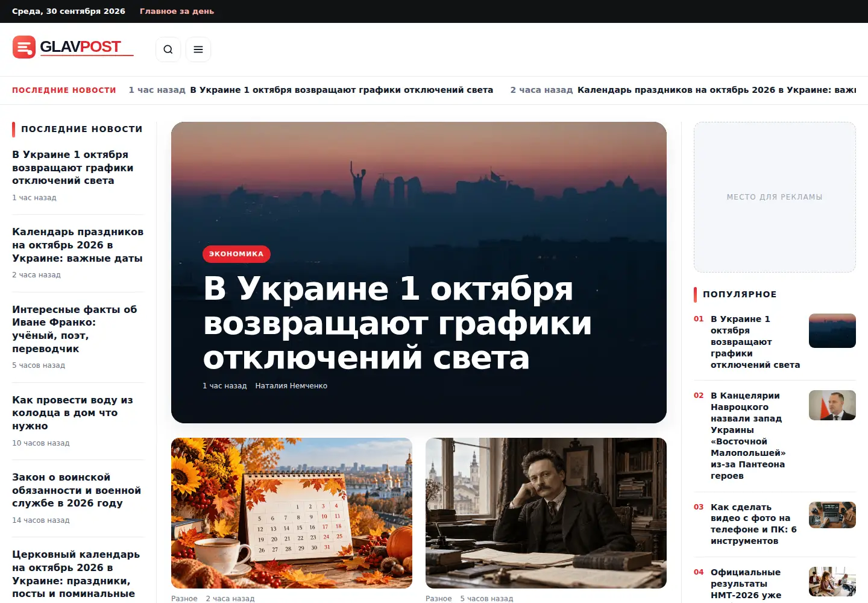Click the ticker headline about графики отключений света
This screenshot has width=868, height=603.
[342, 90]
